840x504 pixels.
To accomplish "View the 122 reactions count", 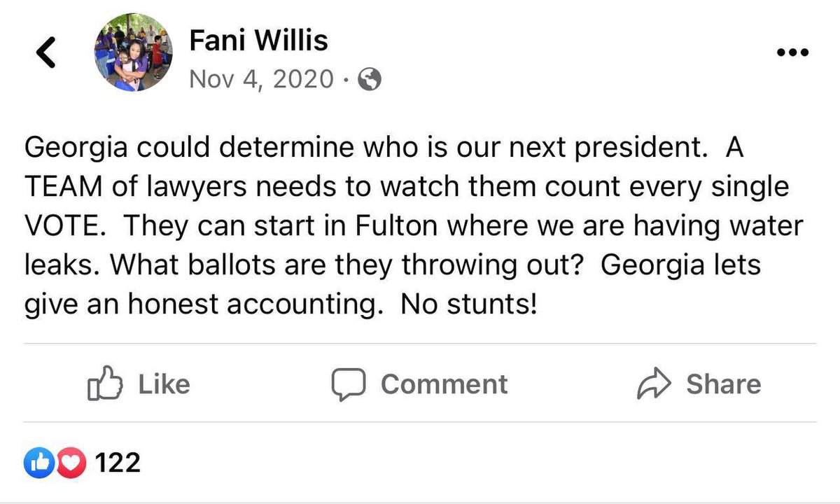I will coord(117,463).
